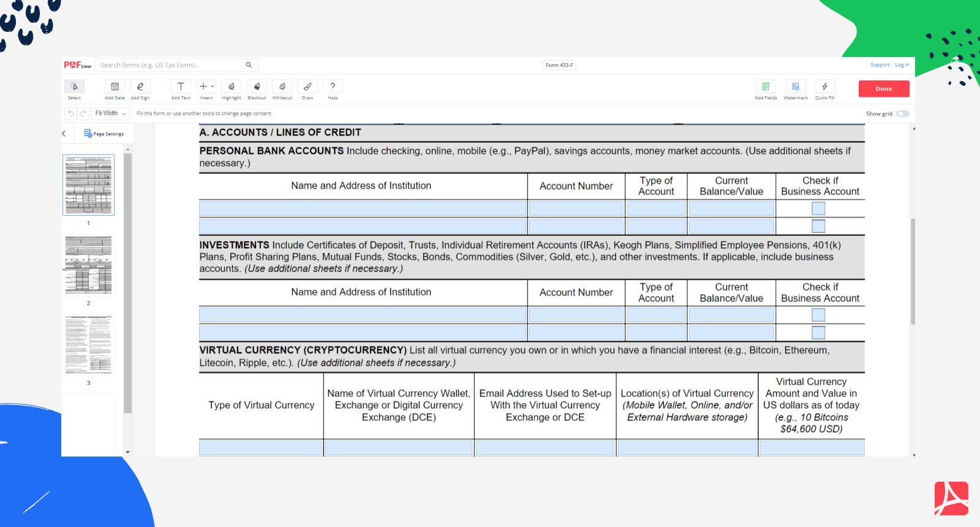Check Business Account box in second bank row

click(x=818, y=226)
